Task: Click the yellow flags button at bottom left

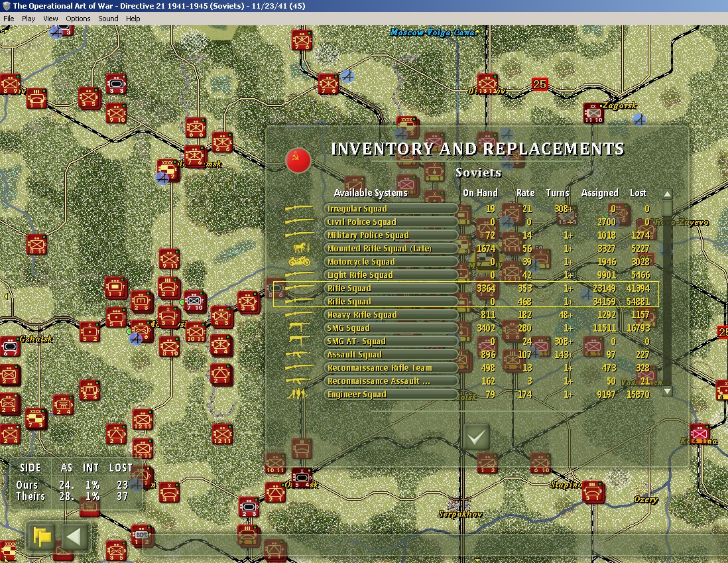Action: click(x=41, y=537)
